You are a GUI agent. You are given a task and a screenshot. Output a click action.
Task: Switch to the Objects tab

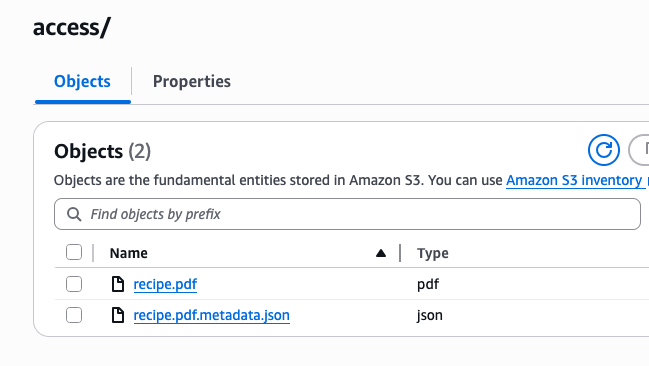(82, 81)
